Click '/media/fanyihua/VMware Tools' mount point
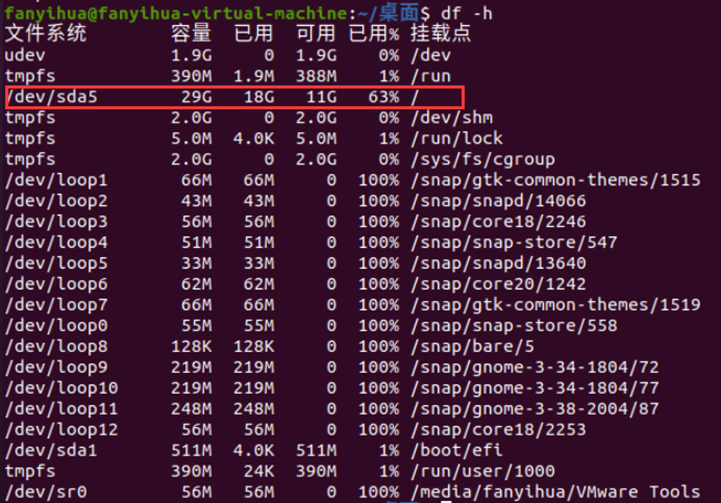 click(555, 492)
